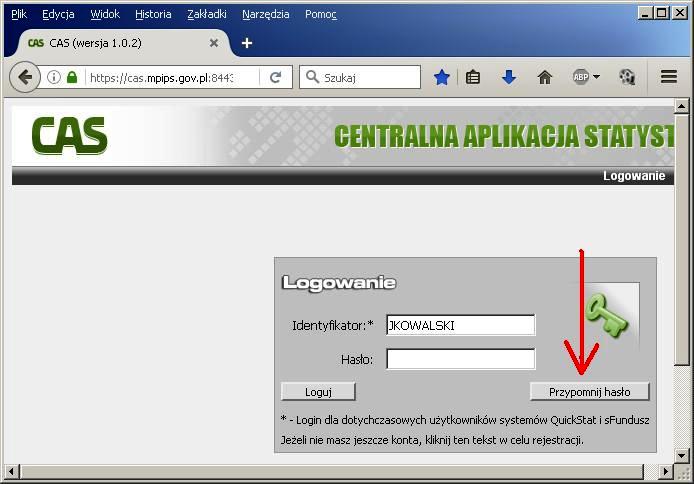Open the Pomoc menu
The width and height of the screenshot is (694, 484).
tap(321, 15)
